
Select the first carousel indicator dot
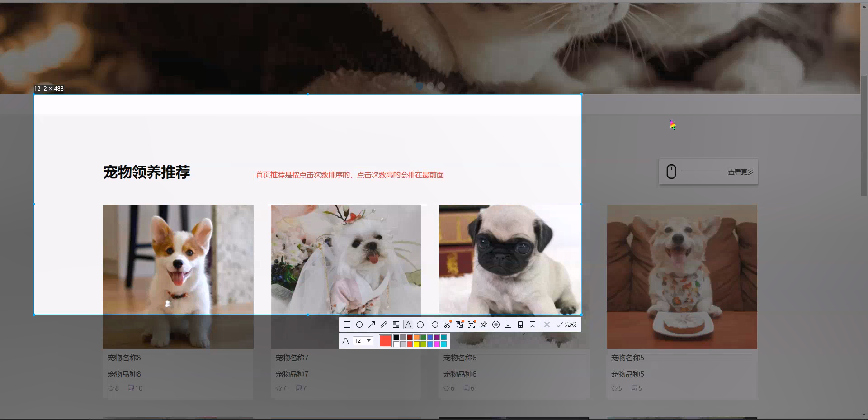point(420,86)
